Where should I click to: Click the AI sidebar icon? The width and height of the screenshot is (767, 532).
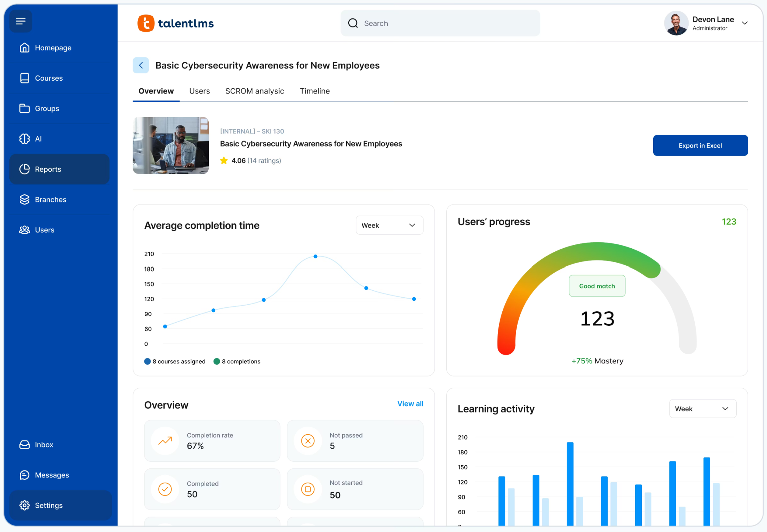(24, 138)
